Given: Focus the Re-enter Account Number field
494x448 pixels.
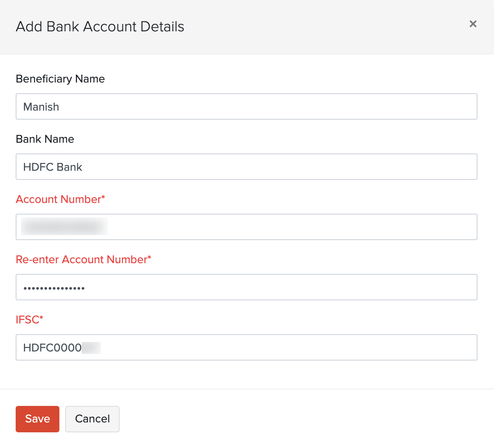Looking at the screenshot, I should pyautogui.click(x=246, y=287).
